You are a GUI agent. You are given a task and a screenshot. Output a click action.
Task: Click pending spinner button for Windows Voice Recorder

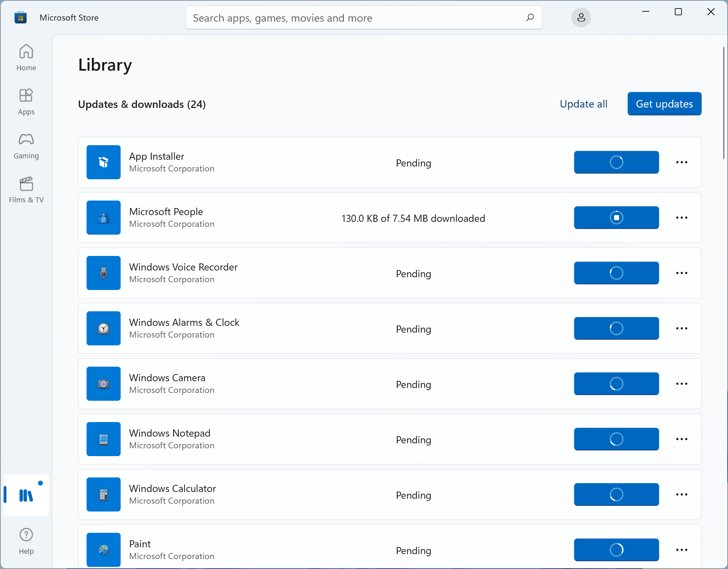click(617, 273)
